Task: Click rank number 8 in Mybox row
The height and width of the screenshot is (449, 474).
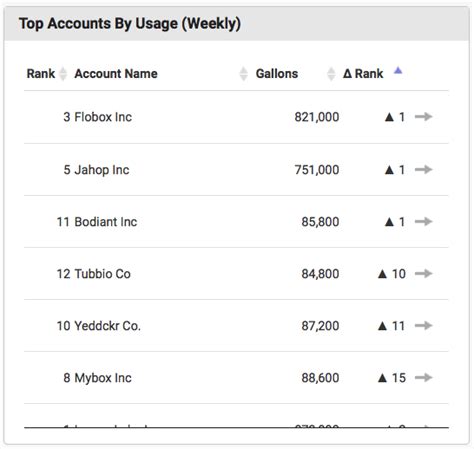Action: point(67,378)
